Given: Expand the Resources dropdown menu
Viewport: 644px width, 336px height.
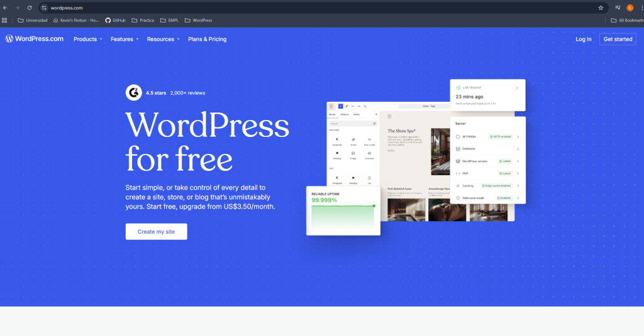Looking at the screenshot, I should 163,39.
